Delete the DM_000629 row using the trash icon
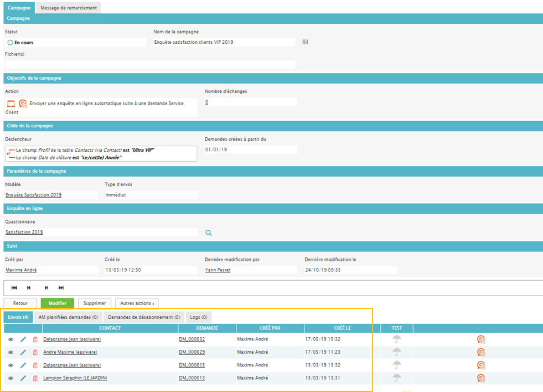543x392 pixels. 35,352
